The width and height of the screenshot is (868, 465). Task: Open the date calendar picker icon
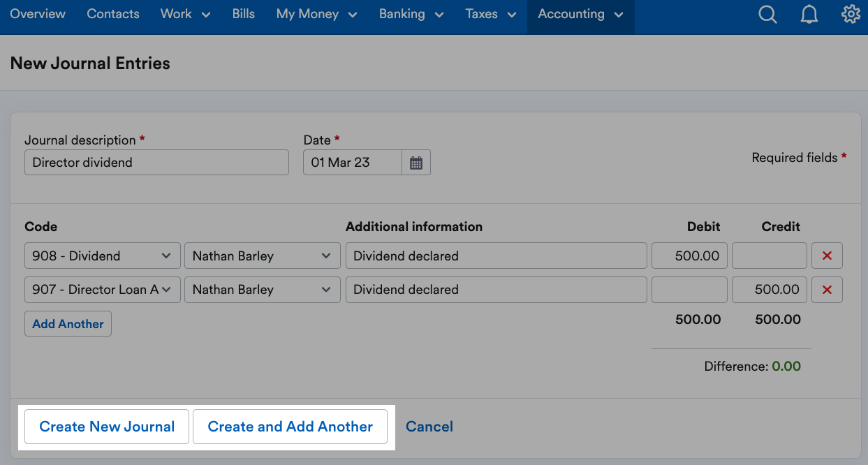click(x=416, y=163)
